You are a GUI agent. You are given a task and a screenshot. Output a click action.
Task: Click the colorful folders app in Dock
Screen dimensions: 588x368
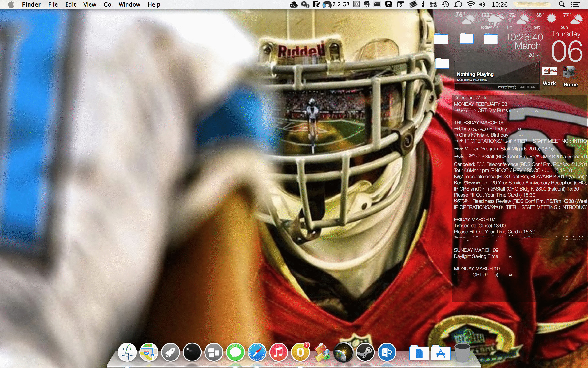[322, 352]
